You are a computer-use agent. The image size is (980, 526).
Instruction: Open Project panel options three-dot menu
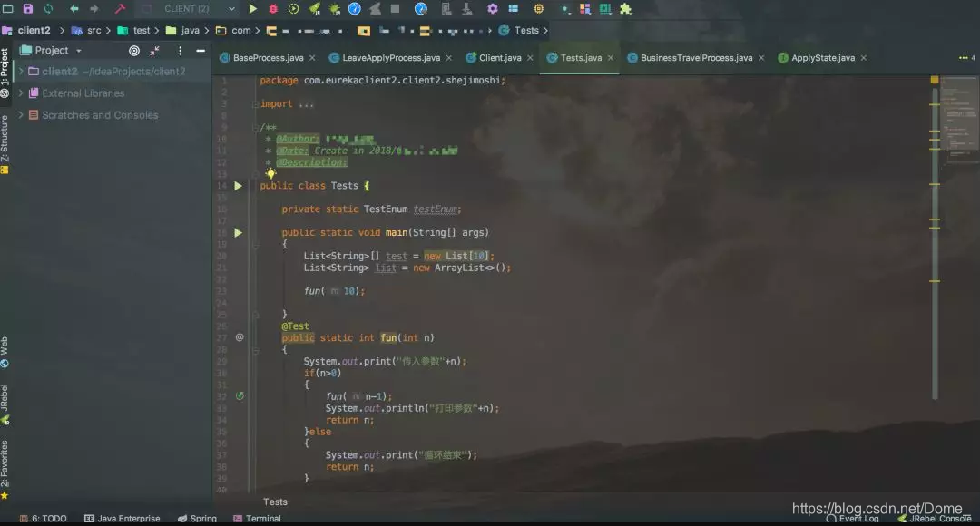coord(180,51)
